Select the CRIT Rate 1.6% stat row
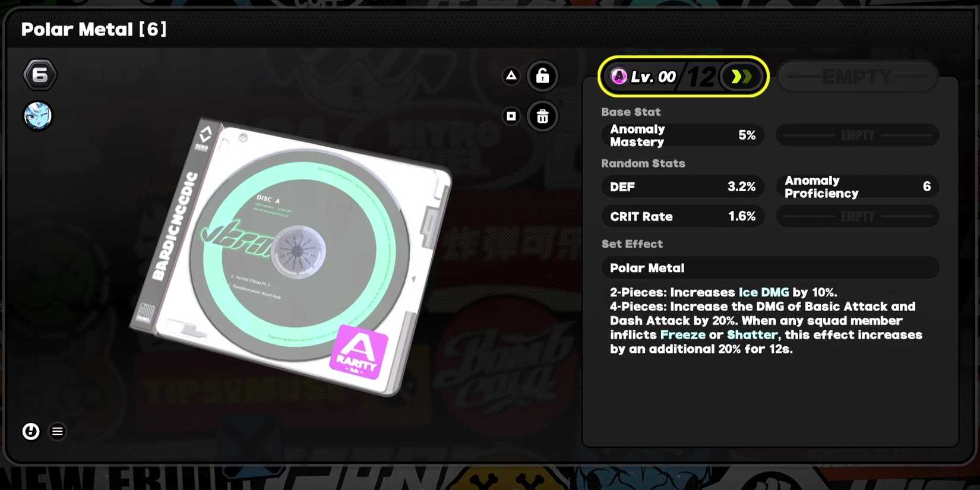This screenshot has height=490, width=980. coord(682,217)
